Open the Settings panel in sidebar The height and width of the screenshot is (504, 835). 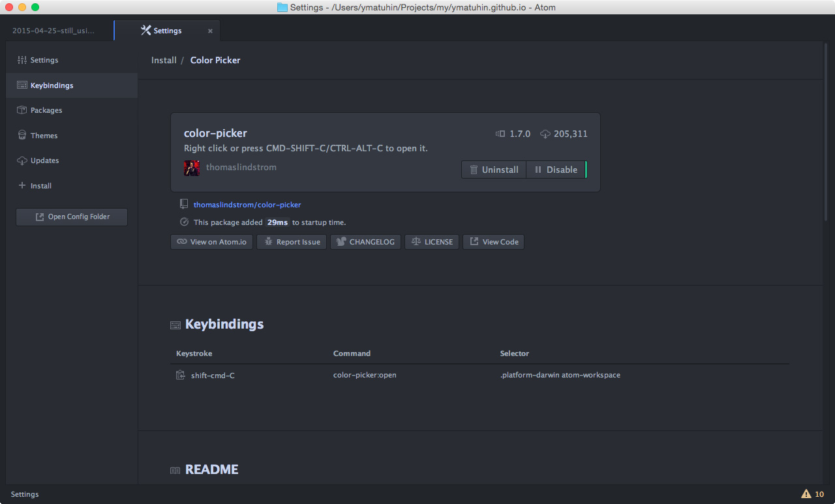tap(72, 60)
